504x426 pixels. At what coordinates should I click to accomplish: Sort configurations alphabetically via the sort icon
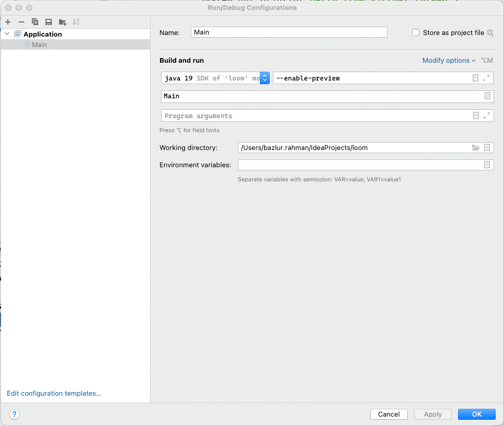[76, 22]
